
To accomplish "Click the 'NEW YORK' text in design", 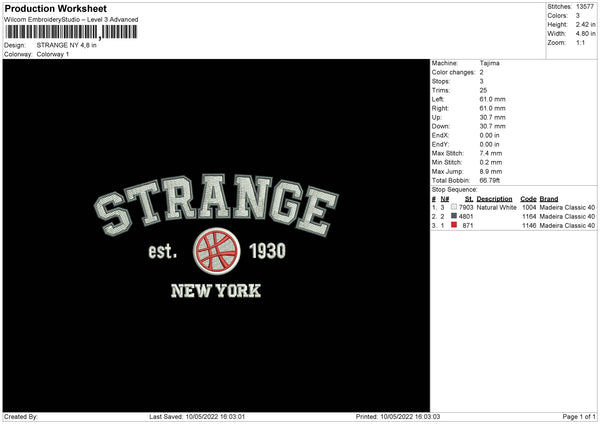I will (216, 291).
